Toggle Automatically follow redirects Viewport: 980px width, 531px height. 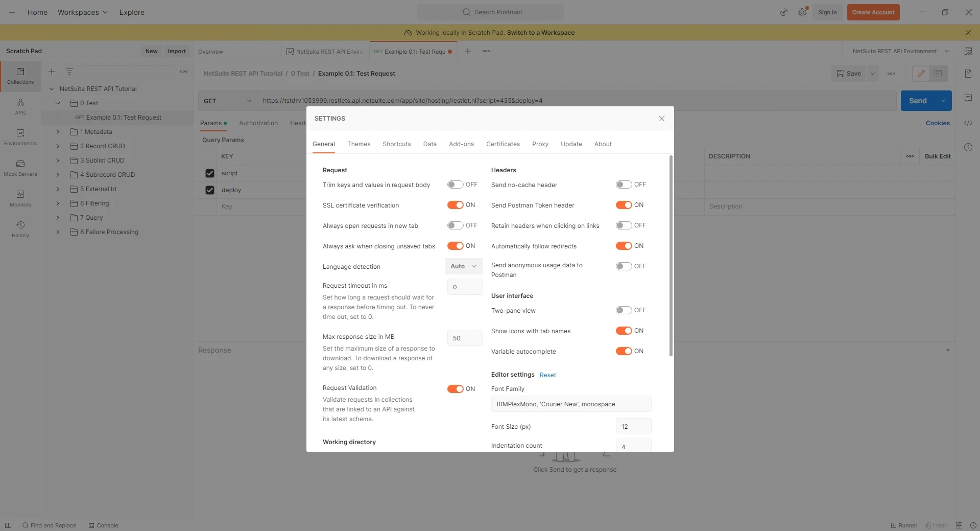624,246
